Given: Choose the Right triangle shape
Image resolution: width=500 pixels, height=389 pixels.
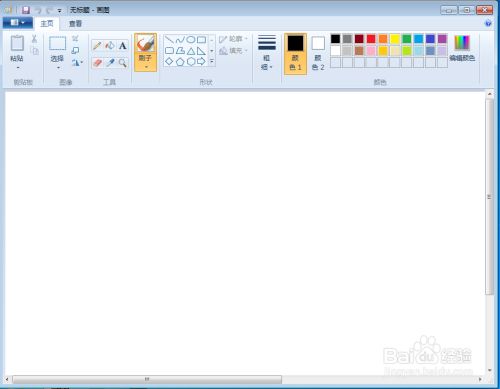Looking at the screenshot, I should (x=201, y=51).
